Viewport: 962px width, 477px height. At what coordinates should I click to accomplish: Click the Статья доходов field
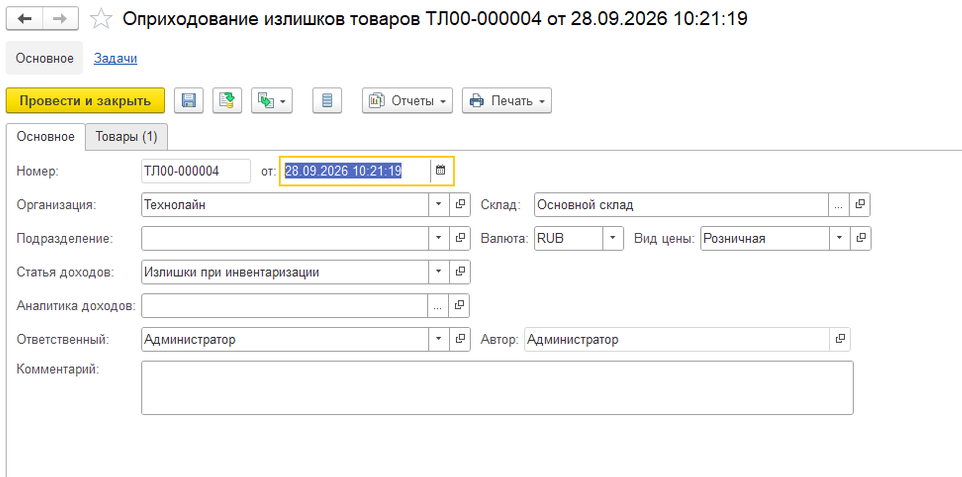pos(285,272)
